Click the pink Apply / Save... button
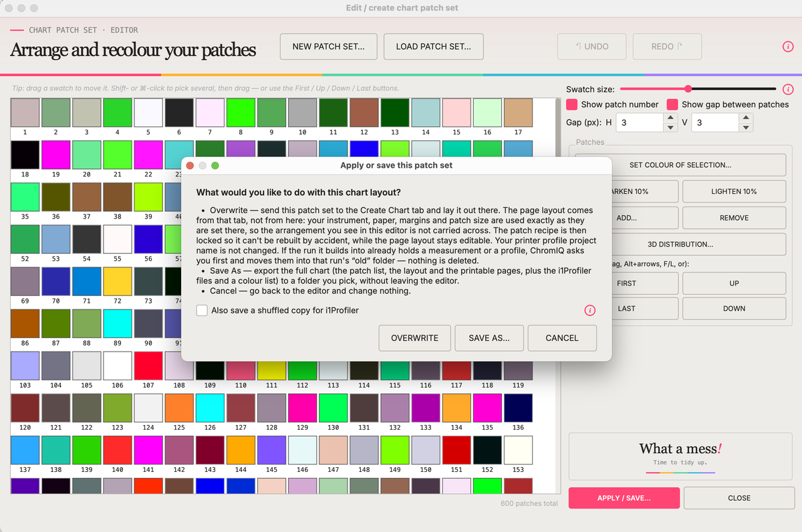The image size is (802, 532). 624,498
